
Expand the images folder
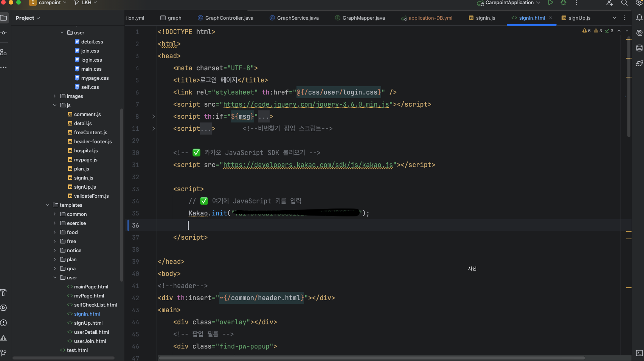(x=55, y=96)
